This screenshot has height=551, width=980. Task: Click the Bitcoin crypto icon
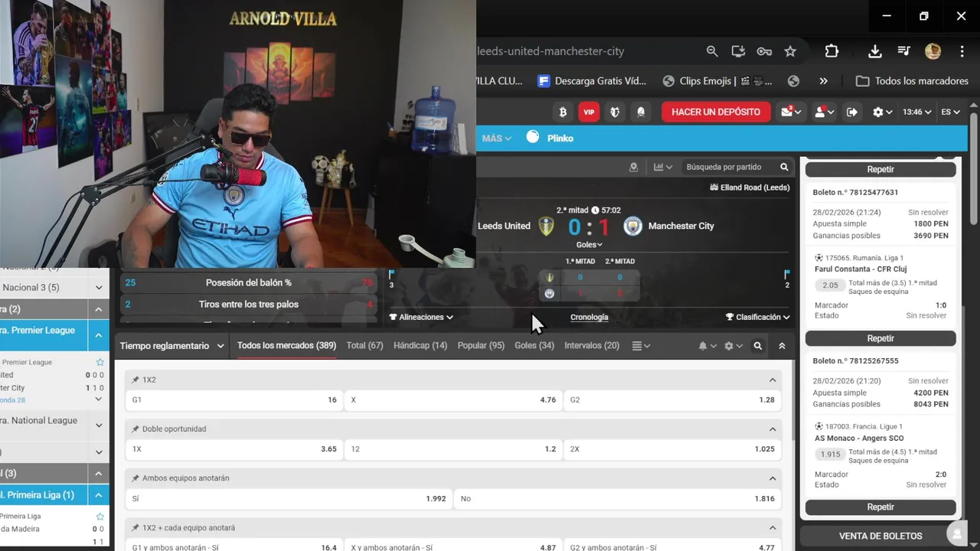[x=563, y=112]
